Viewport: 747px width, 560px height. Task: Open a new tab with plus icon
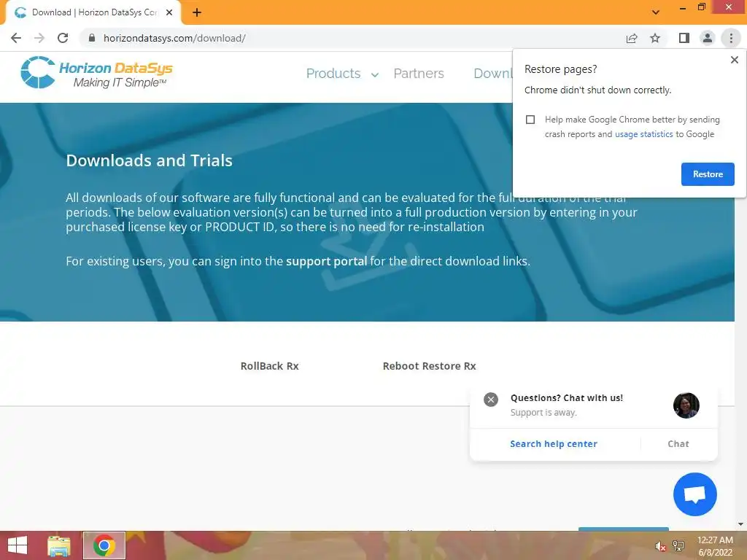(197, 12)
